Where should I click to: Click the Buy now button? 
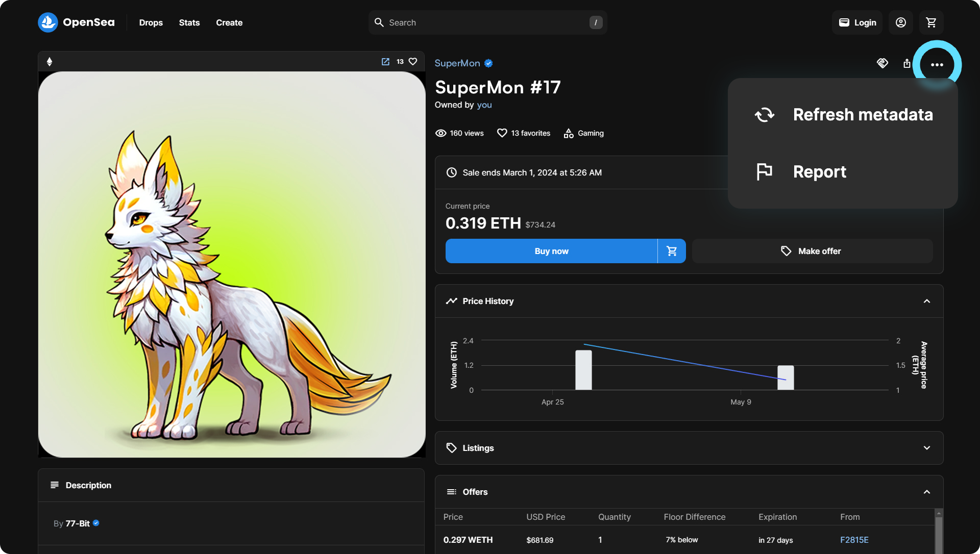551,251
